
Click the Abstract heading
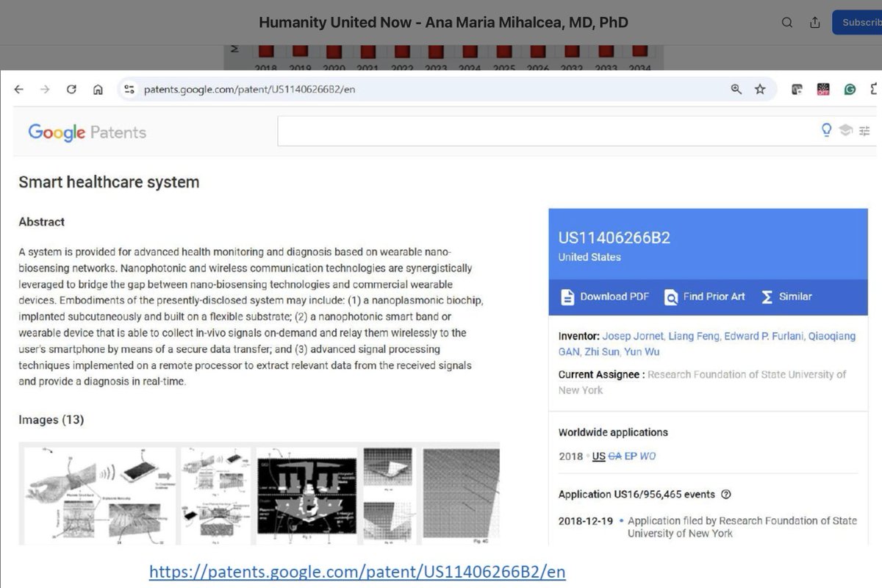(42, 222)
